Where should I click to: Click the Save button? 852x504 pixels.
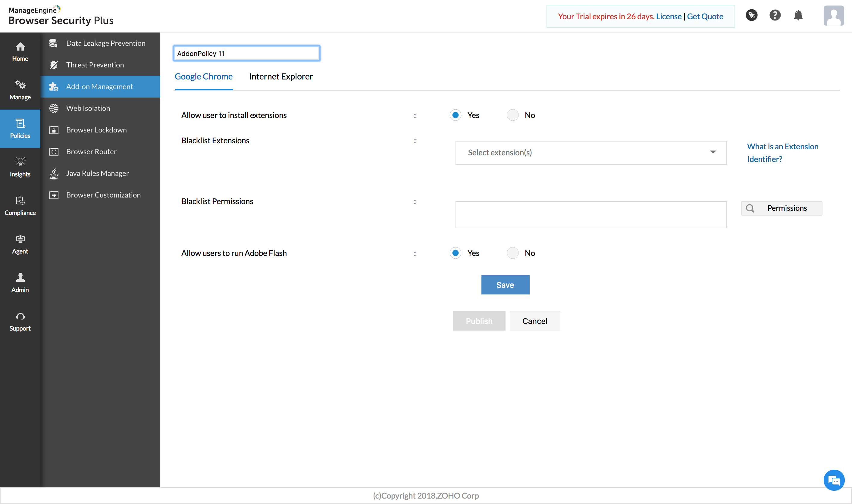click(x=505, y=285)
